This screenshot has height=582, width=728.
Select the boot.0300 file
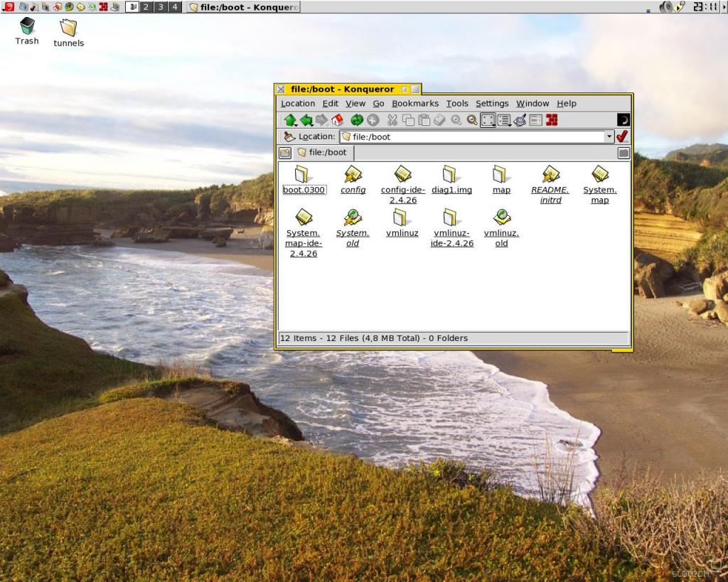tap(304, 180)
